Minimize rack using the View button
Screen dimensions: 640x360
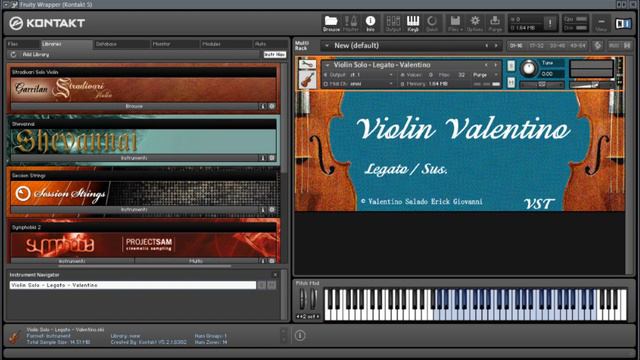(601, 24)
